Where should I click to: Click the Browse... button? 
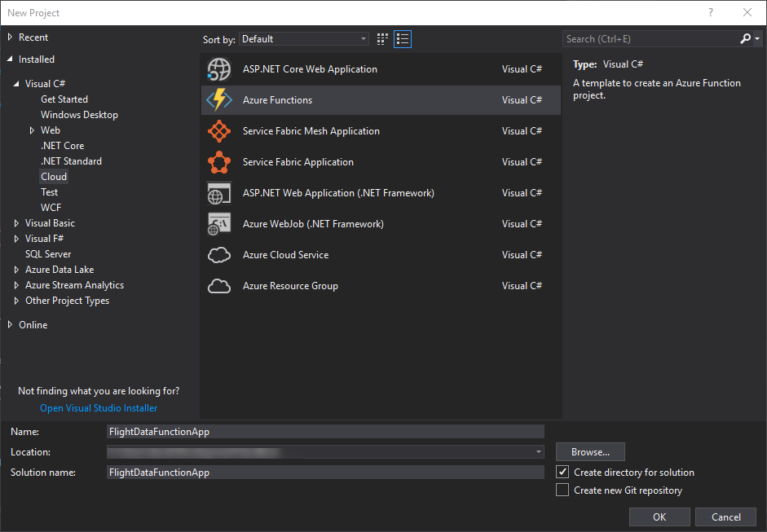[x=590, y=452]
